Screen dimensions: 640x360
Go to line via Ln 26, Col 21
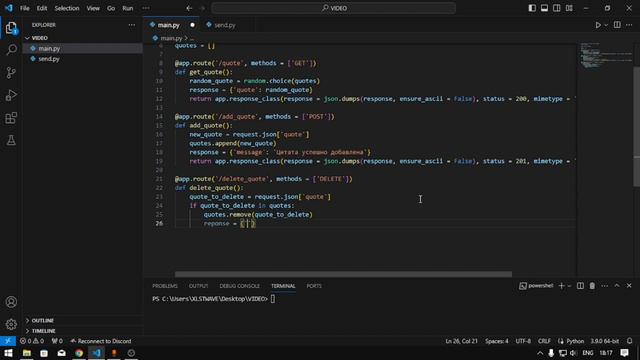click(461, 341)
